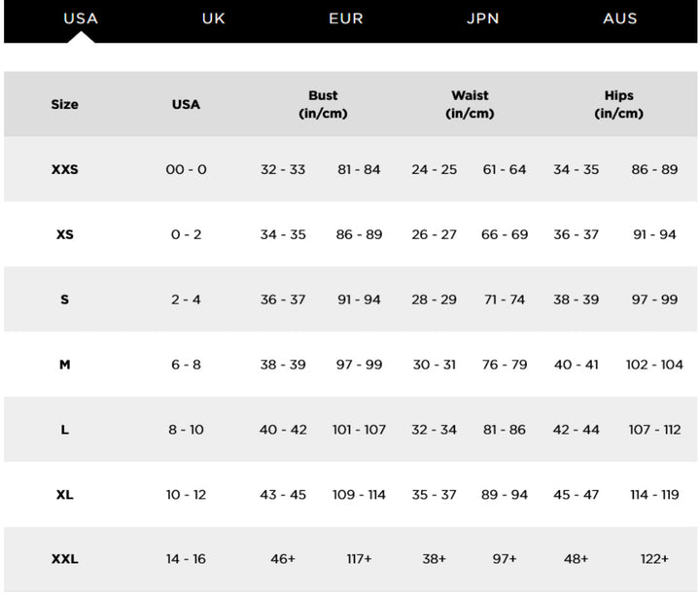Click the S size row label
The height and width of the screenshot is (596, 700).
coord(64,299)
